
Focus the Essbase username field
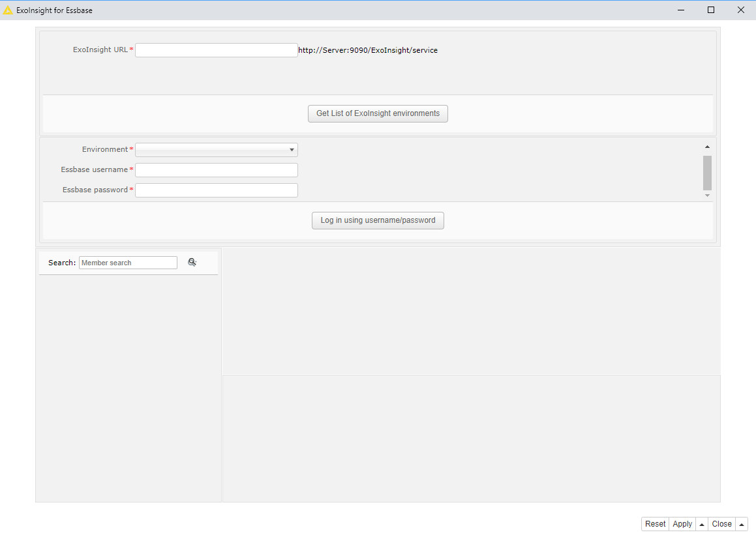click(217, 170)
